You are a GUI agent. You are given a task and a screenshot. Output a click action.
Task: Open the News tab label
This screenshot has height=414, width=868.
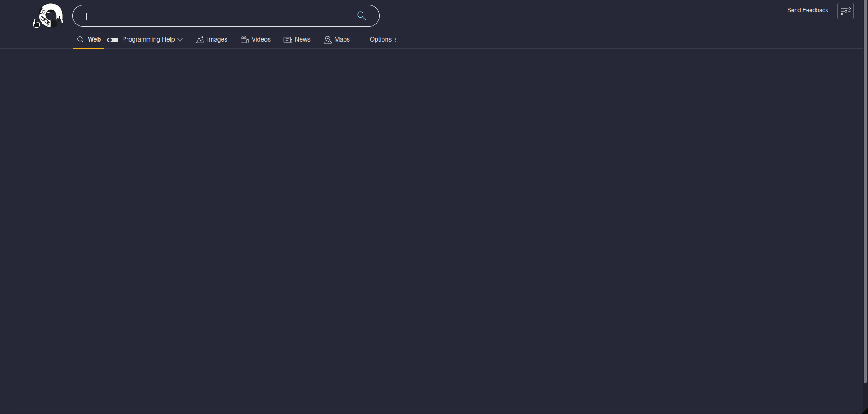(302, 40)
